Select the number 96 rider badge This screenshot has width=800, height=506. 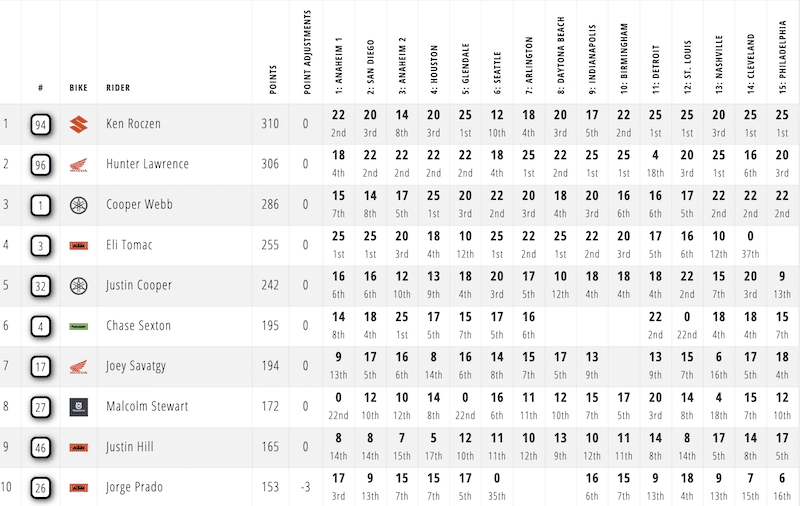[41, 165]
